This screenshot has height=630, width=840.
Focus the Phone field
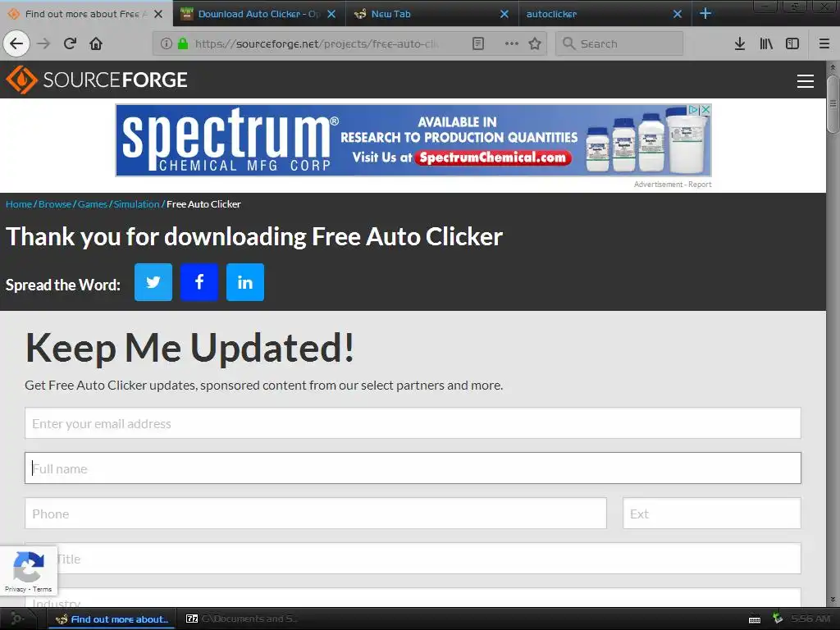point(316,514)
